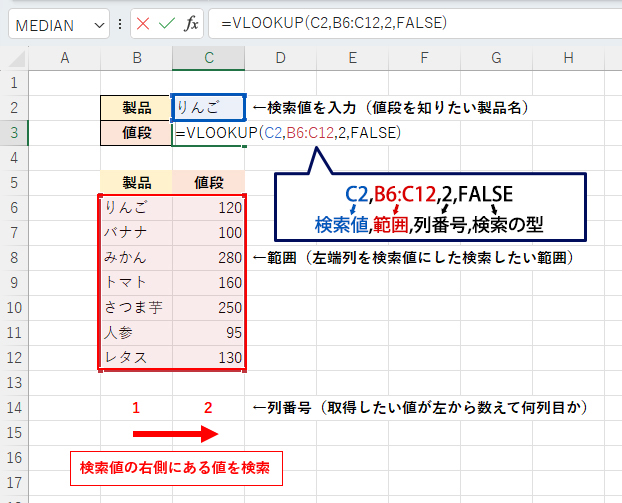Click the Cancel (X) formula button
Screen dimensions: 622x503
[x=143, y=23]
